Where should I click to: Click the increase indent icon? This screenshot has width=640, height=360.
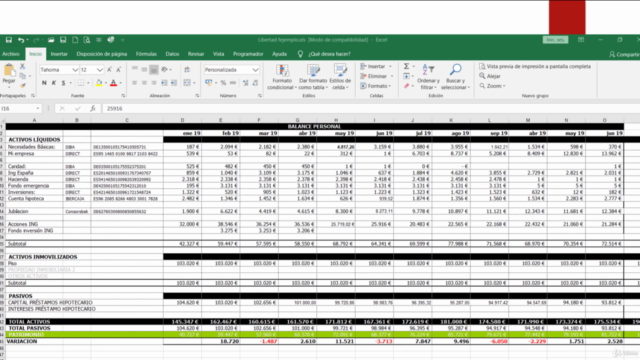click(x=174, y=83)
